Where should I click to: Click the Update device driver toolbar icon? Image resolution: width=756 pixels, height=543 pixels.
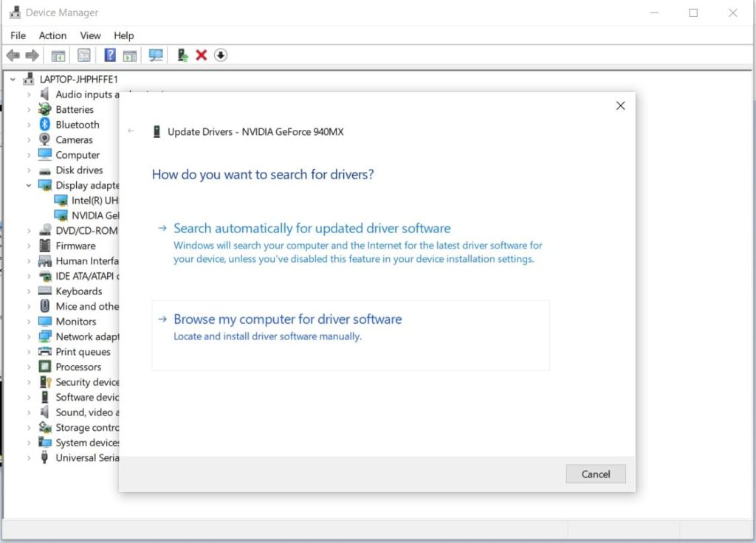(x=182, y=55)
